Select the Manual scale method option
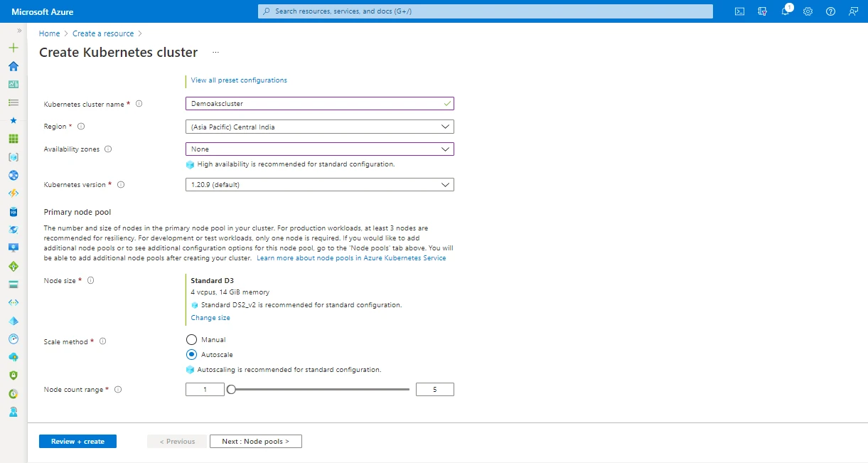 (191, 339)
